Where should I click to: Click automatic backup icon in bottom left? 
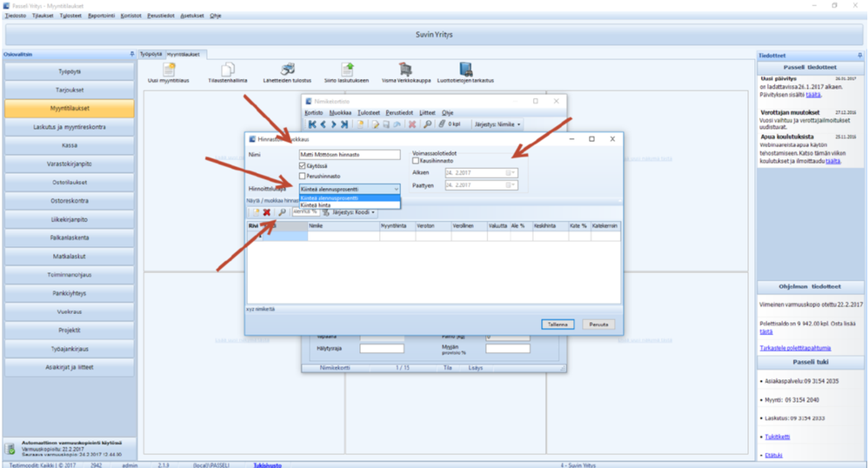pos(10,449)
